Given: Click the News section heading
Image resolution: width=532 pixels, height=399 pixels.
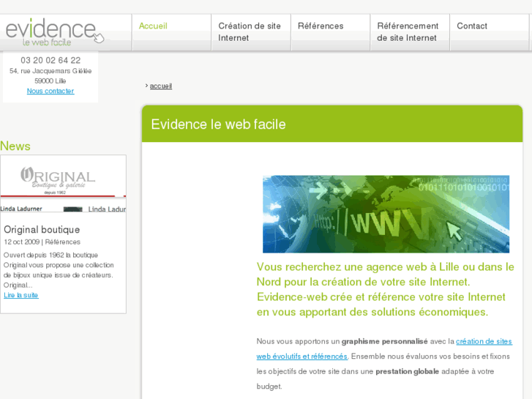Looking at the screenshot, I should tap(15, 146).
